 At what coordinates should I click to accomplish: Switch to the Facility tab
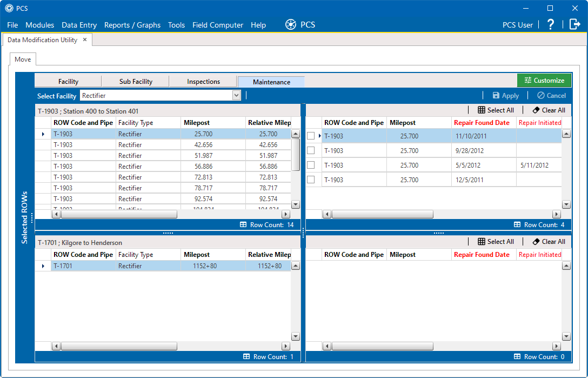coord(68,82)
